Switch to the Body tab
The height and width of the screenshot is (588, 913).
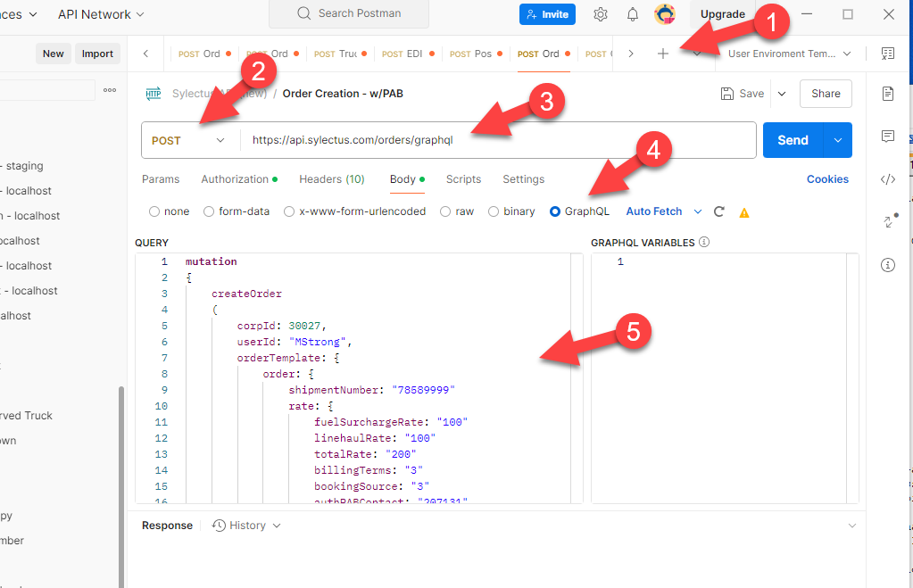[407, 179]
